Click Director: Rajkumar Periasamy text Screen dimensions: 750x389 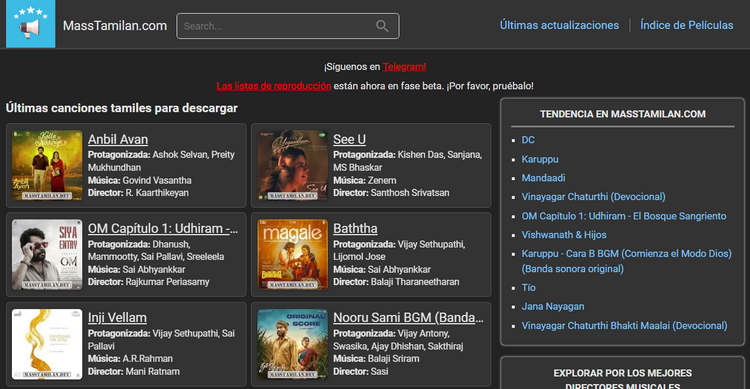coord(149,282)
